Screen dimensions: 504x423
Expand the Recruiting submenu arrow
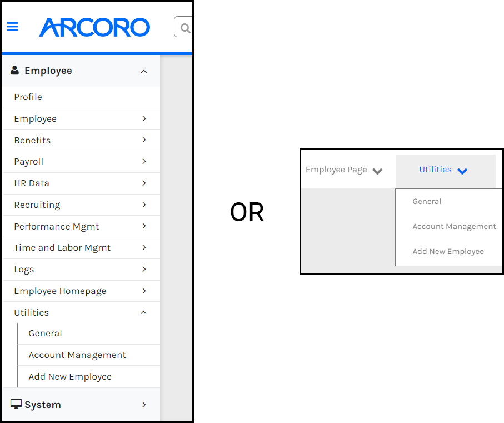pyautogui.click(x=144, y=205)
